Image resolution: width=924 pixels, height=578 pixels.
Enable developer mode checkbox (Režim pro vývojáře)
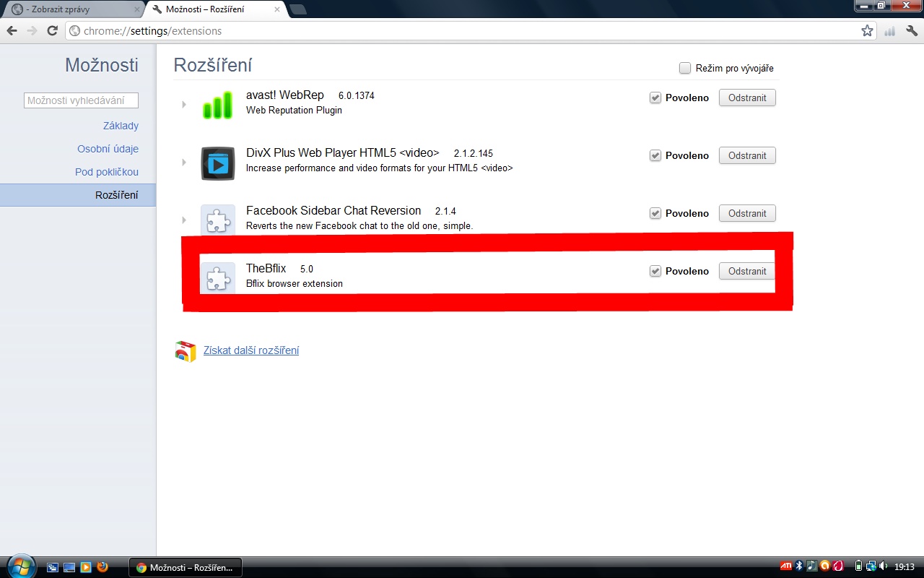coord(685,68)
